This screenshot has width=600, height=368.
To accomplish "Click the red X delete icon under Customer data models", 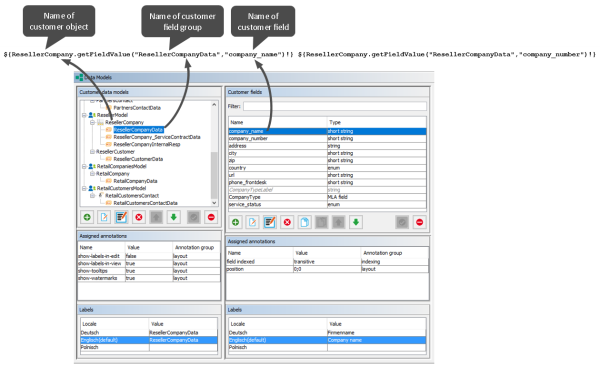I will (x=139, y=217).
